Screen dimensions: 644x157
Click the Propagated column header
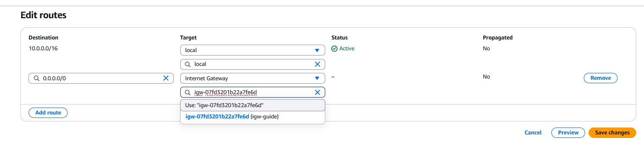[498, 38]
